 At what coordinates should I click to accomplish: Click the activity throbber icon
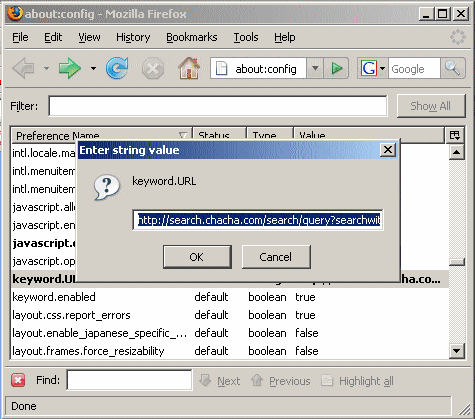click(x=458, y=37)
